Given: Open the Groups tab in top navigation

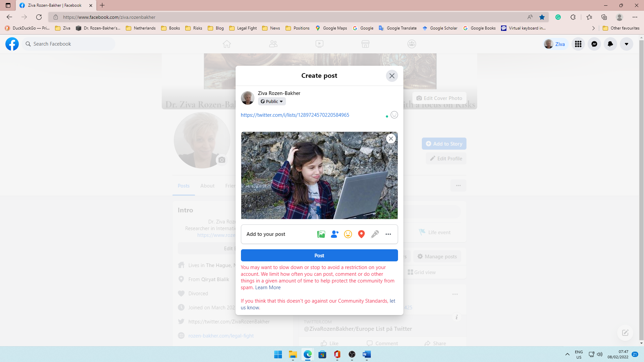Looking at the screenshot, I should tap(412, 44).
